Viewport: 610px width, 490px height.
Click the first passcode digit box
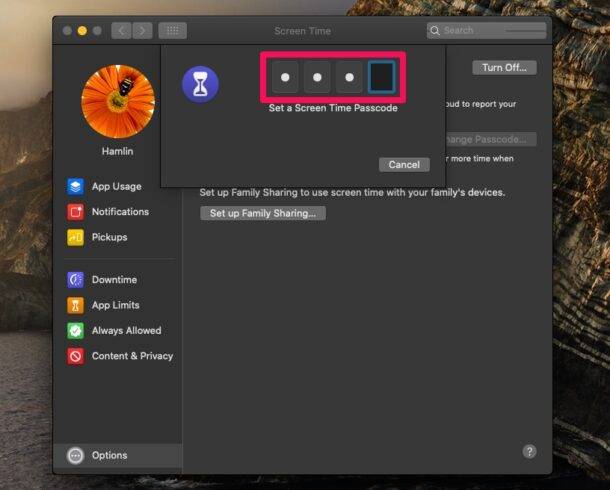click(x=285, y=77)
